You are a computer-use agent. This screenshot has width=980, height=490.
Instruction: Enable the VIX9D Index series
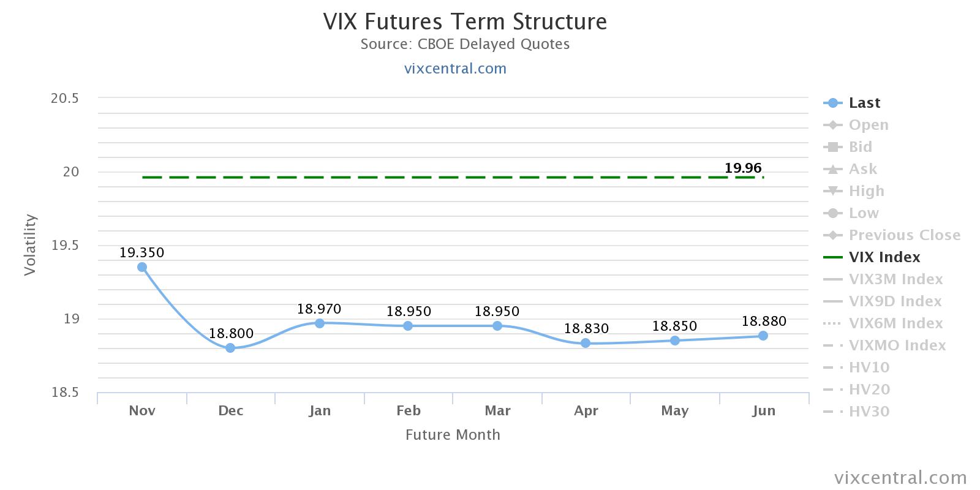coord(895,301)
